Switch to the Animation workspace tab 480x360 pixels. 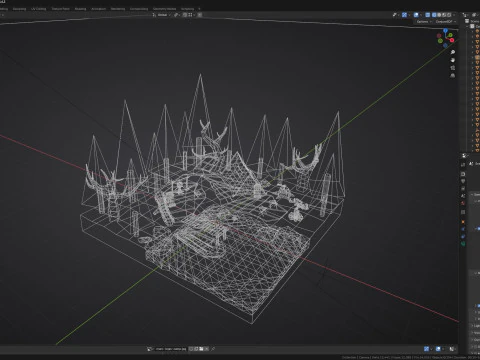click(98, 9)
